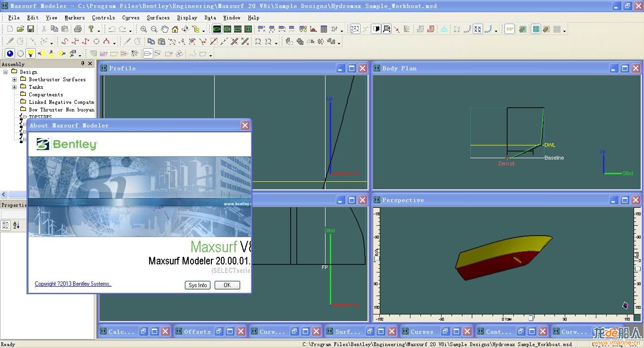Click the Bentley logo in About dialog
The image size is (644, 348).
[67, 144]
